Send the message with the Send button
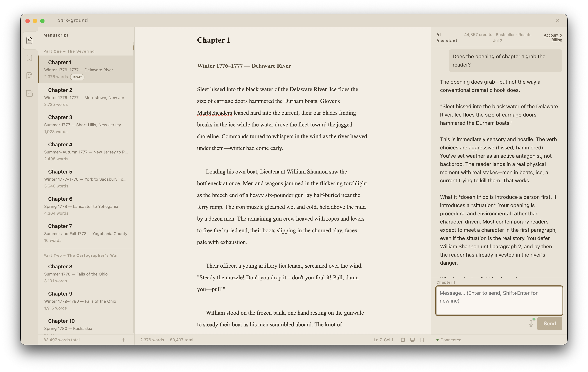The width and height of the screenshot is (588, 372). click(549, 323)
